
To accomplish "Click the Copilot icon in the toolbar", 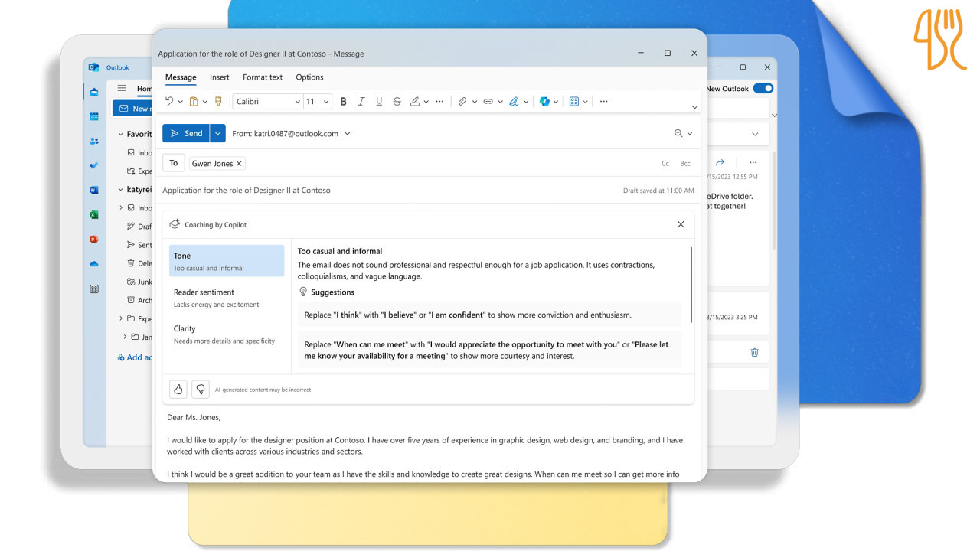I will point(544,101).
